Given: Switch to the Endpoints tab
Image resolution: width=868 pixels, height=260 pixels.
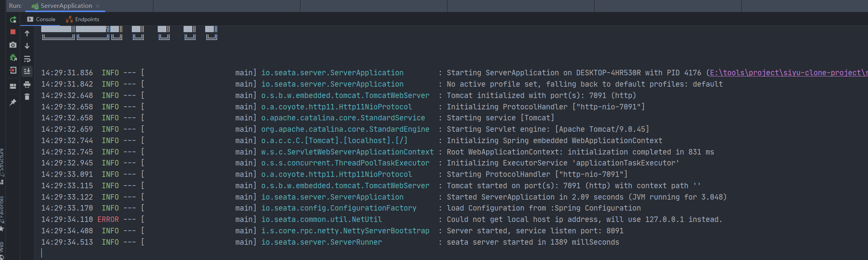Looking at the screenshot, I should coord(83,19).
